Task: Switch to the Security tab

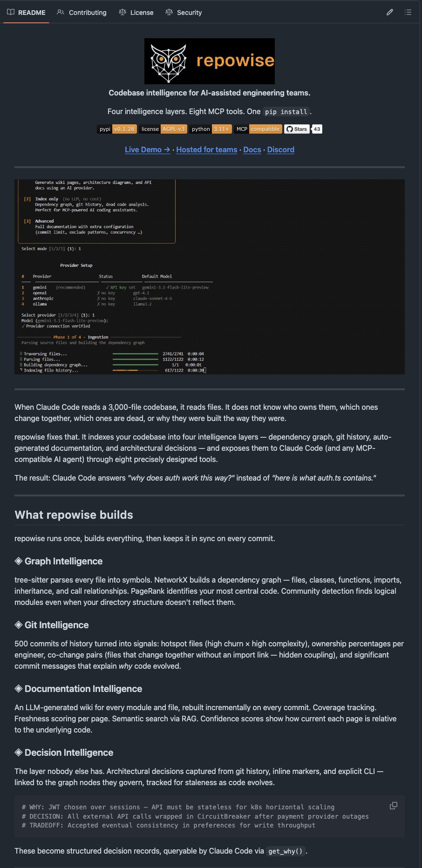Action: pyautogui.click(x=184, y=13)
